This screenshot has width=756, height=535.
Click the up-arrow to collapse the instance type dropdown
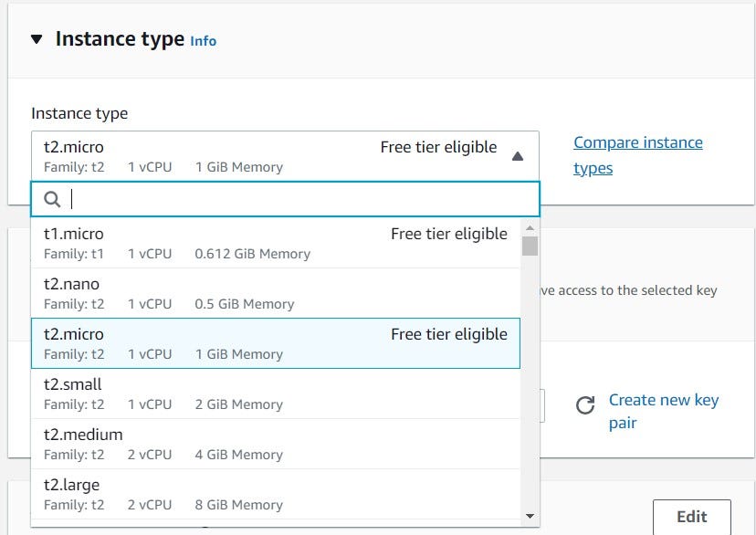coord(517,156)
